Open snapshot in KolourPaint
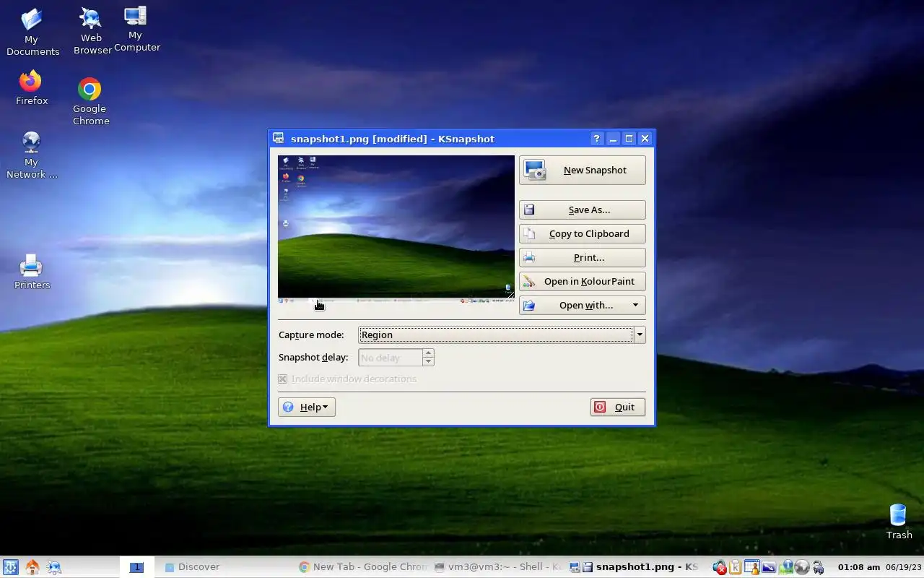 pyautogui.click(x=582, y=281)
